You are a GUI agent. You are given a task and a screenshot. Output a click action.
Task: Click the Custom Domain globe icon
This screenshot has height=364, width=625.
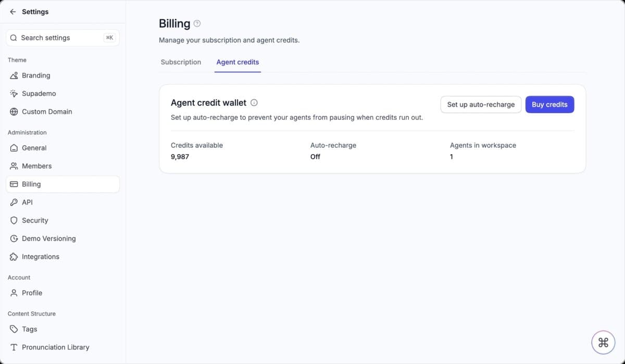(14, 111)
